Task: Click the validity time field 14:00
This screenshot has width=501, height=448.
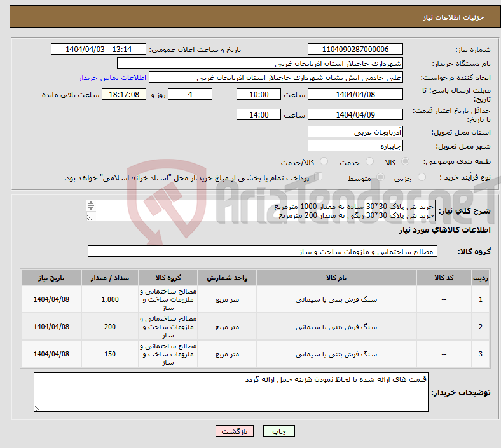Action: click(259, 114)
